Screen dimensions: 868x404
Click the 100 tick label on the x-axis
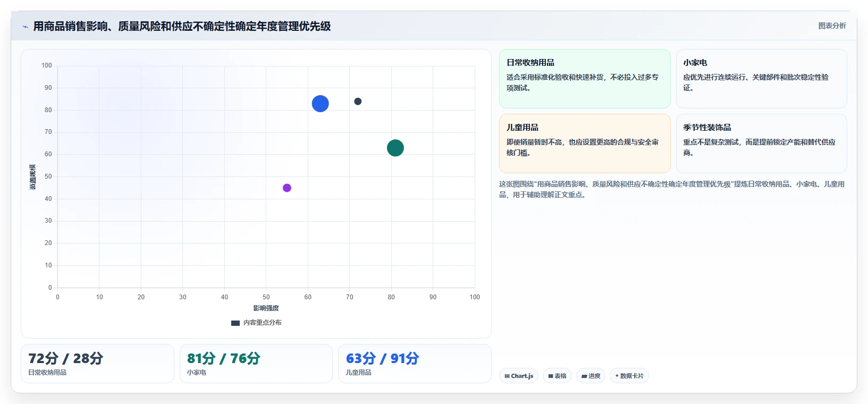475,297
